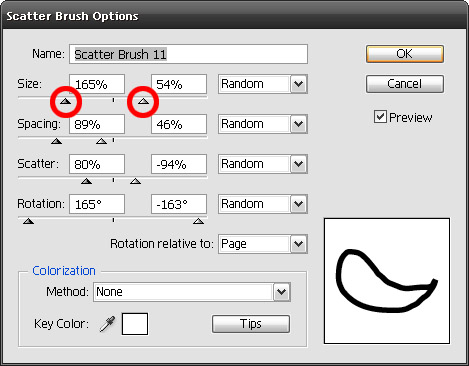
Task: Click the Size maximum slider handle (left circled)
Action: tap(66, 101)
